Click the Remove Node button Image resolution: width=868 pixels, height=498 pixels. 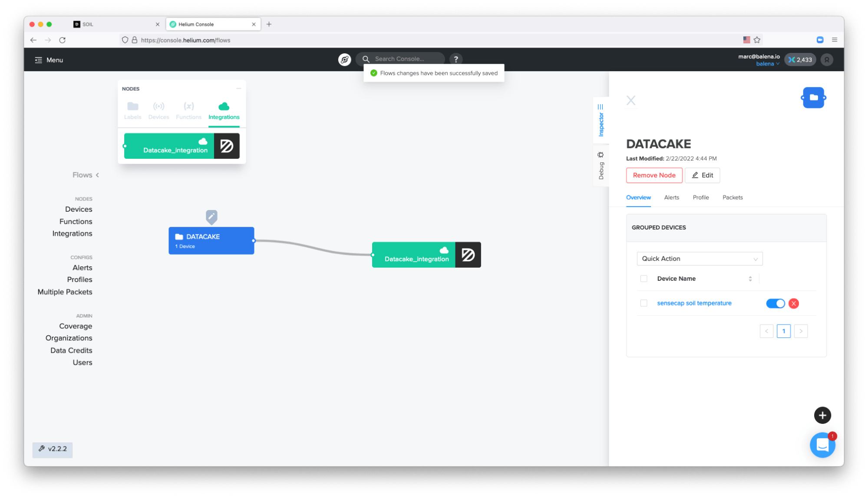pyautogui.click(x=654, y=175)
